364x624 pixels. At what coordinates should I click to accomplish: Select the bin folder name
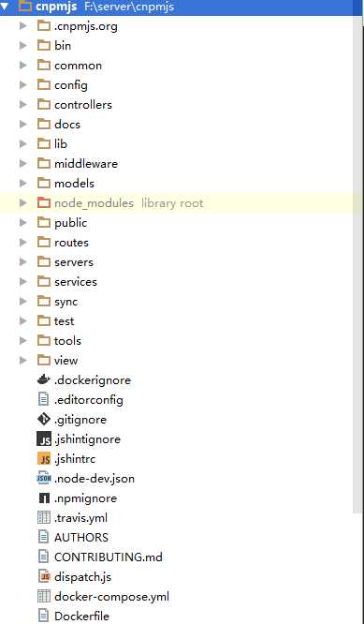point(63,45)
